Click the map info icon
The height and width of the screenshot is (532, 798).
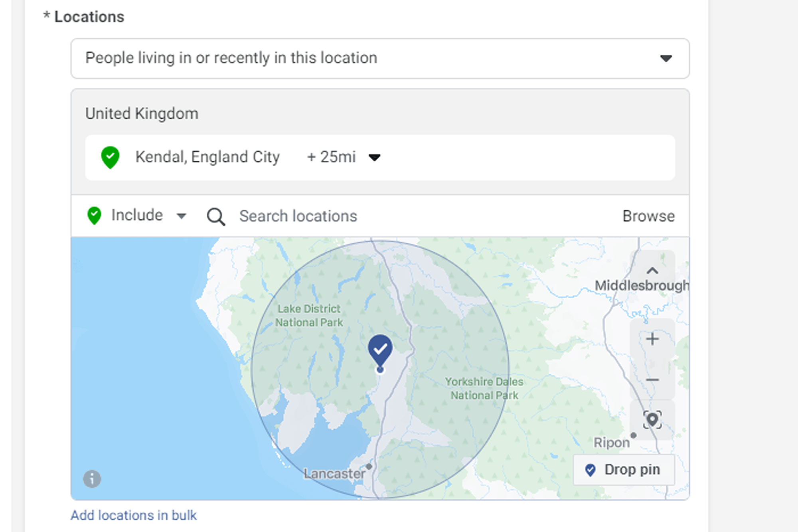[92, 479]
